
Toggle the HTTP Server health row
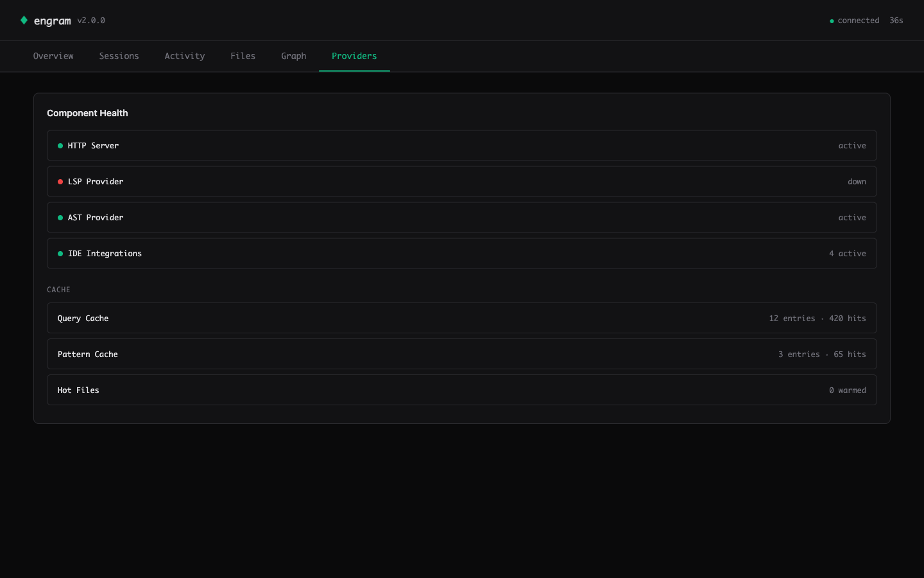pos(462,145)
